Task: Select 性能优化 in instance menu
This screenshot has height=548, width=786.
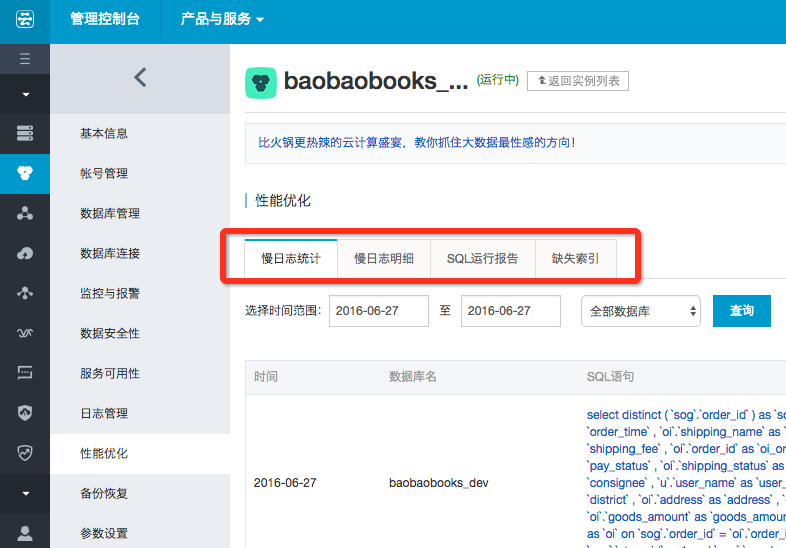Action: 104,453
